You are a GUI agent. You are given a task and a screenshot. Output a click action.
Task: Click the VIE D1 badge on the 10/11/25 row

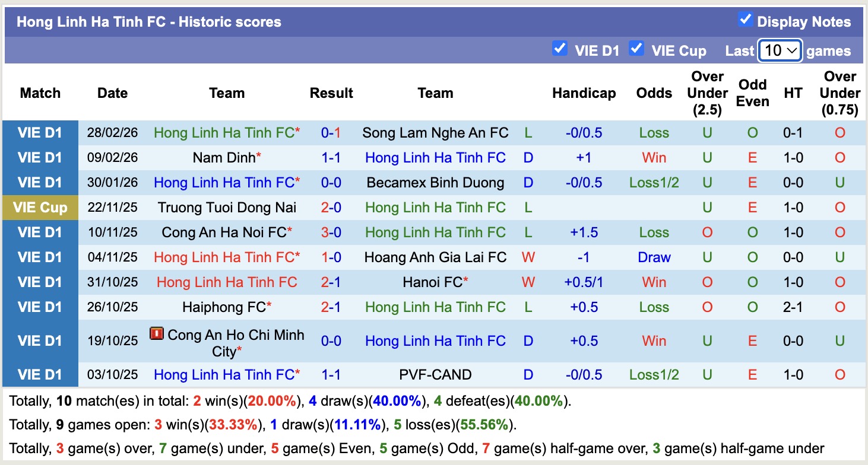point(40,232)
